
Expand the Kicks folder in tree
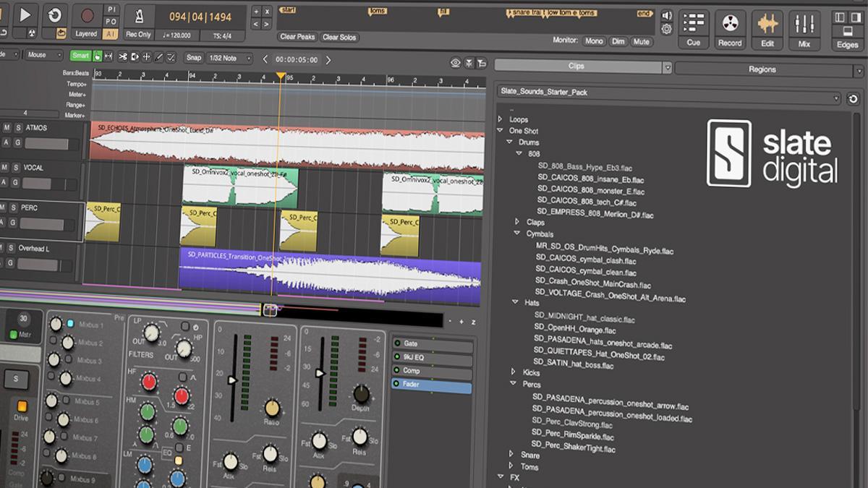pos(513,372)
